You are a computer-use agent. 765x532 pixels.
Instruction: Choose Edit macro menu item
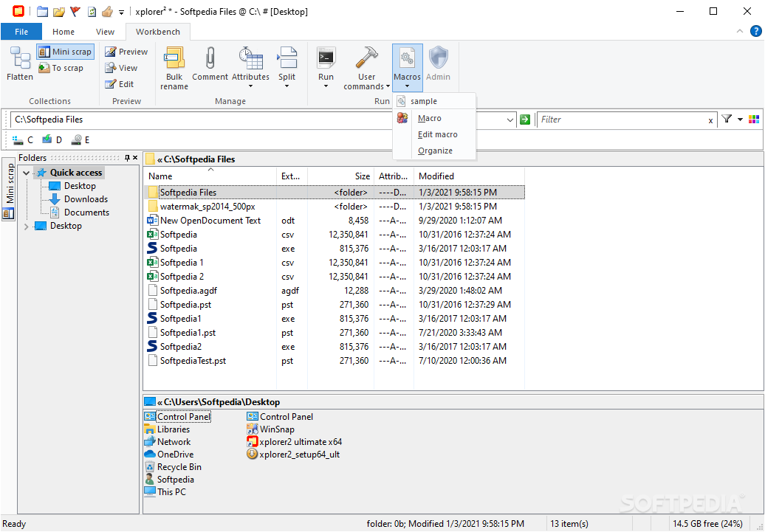coord(434,134)
